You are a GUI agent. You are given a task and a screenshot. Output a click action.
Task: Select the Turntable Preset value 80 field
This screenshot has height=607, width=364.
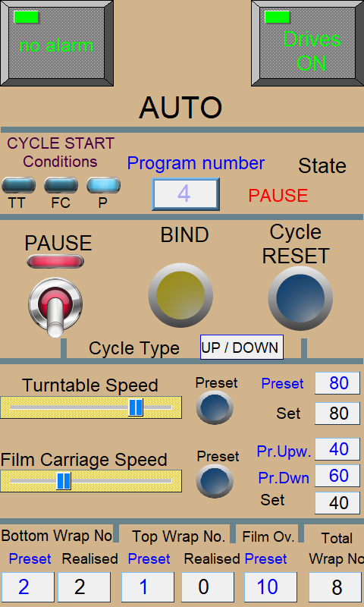337,383
